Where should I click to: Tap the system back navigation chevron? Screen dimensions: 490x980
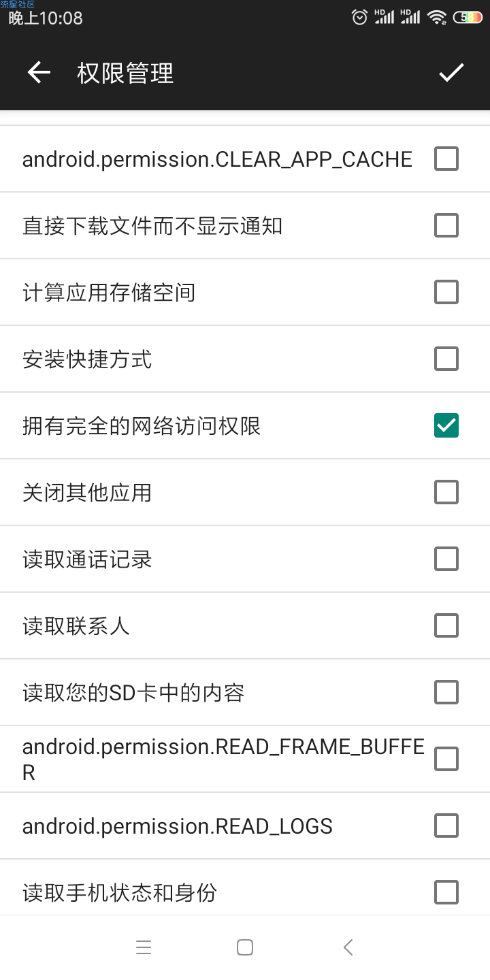348,947
